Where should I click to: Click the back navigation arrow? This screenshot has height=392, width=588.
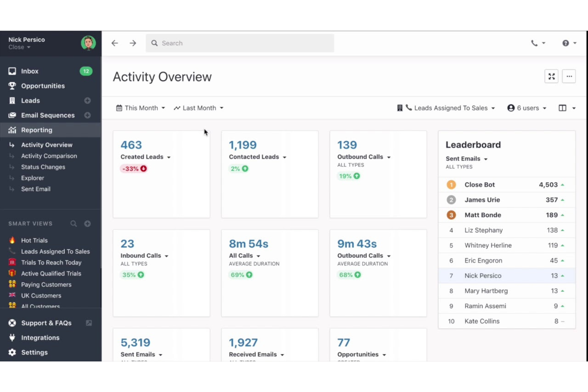(x=115, y=43)
